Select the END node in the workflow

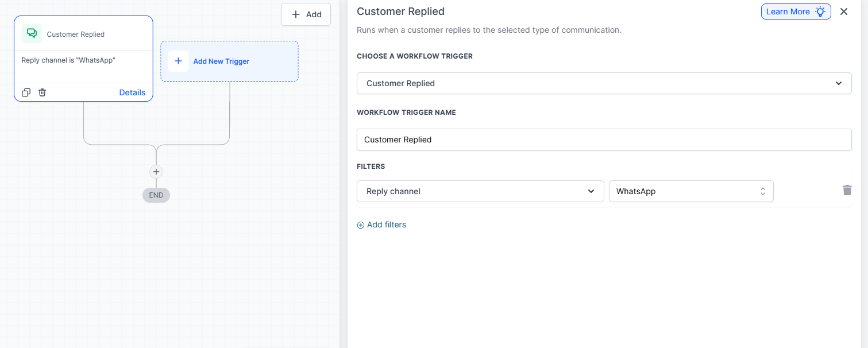pos(156,195)
